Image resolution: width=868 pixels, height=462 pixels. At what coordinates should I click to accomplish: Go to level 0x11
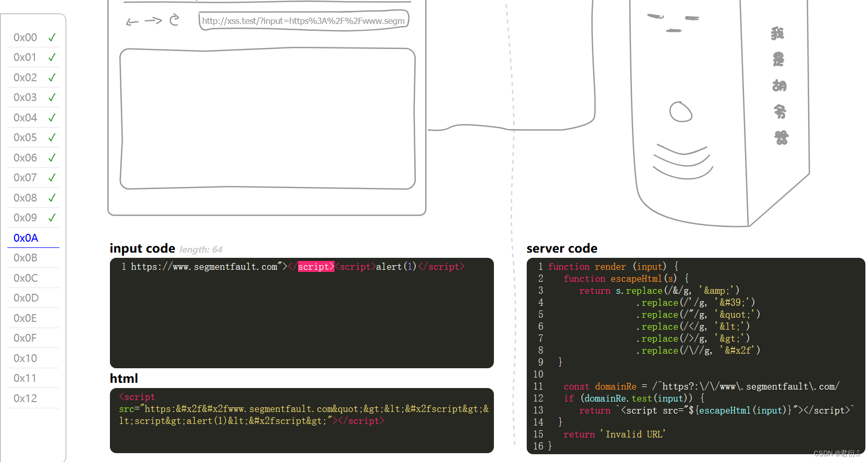(33, 378)
